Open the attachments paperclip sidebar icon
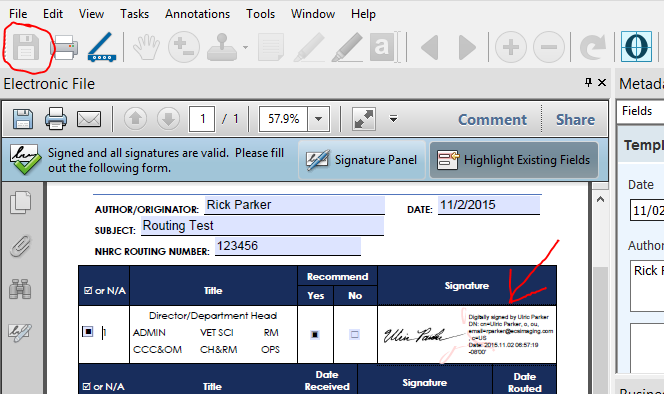664x394 pixels. point(20,246)
